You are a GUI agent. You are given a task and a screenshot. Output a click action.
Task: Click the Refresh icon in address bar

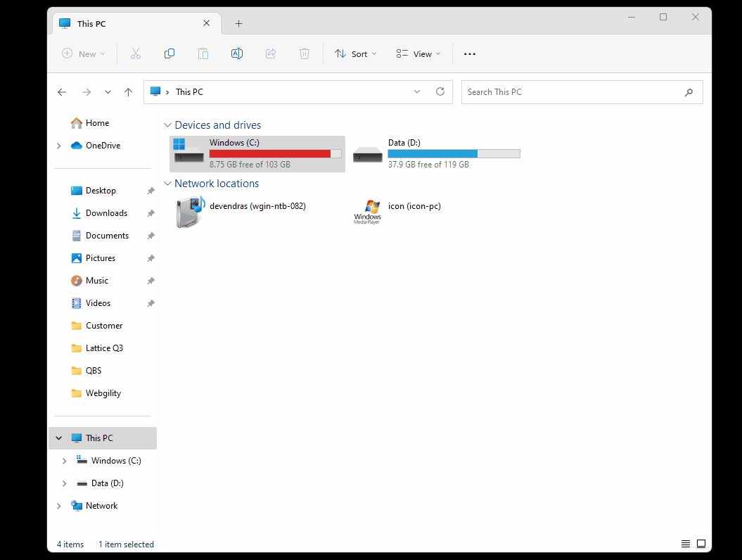tap(440, 92)
